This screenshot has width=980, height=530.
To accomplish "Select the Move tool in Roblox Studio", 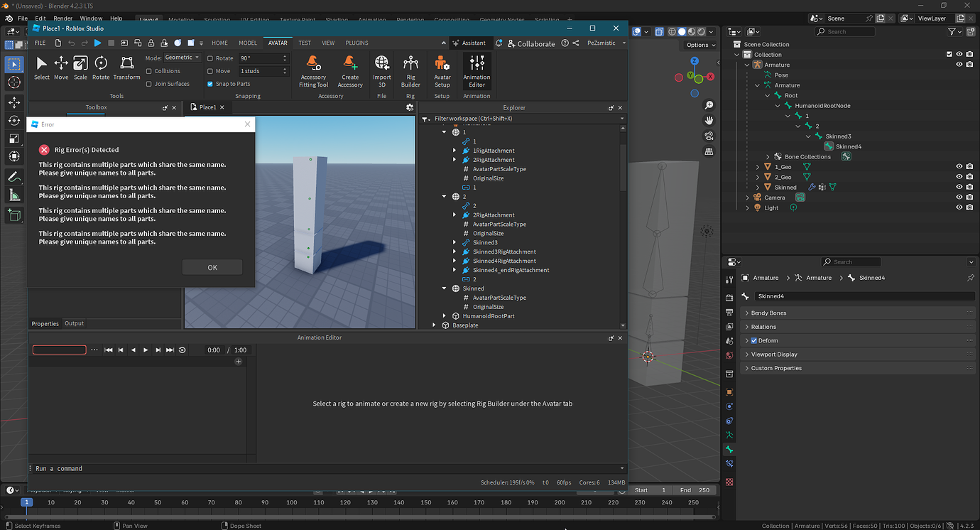I will pos(60,67).
